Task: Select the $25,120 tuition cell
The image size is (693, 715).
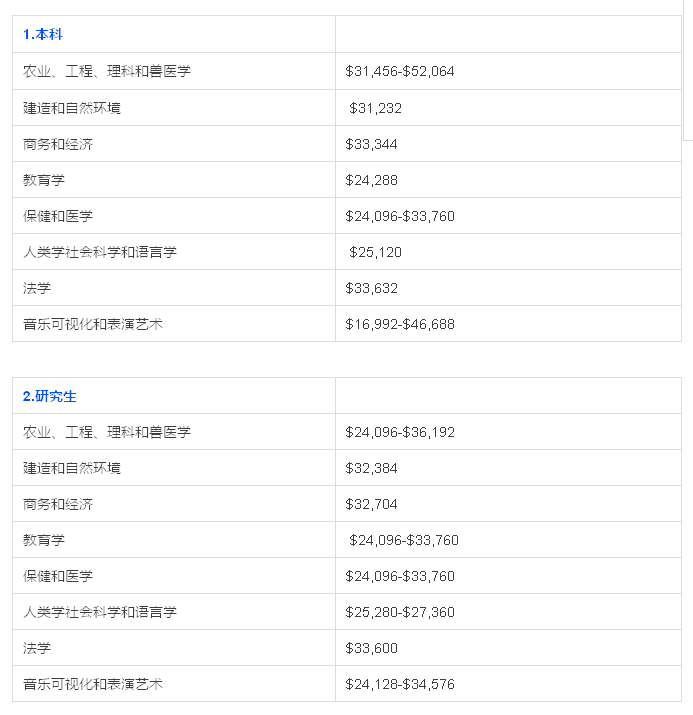Action: click(x=375, y=252)
